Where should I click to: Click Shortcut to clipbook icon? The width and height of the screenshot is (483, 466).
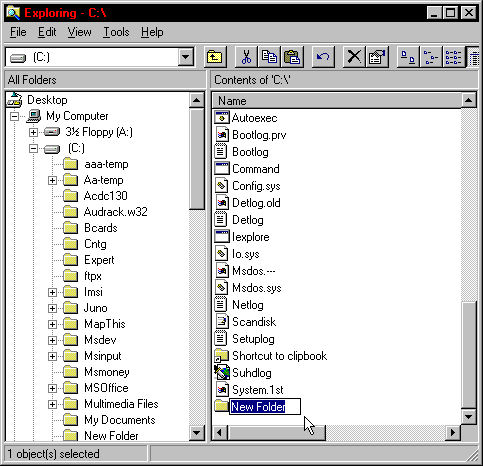click(222, 356)
